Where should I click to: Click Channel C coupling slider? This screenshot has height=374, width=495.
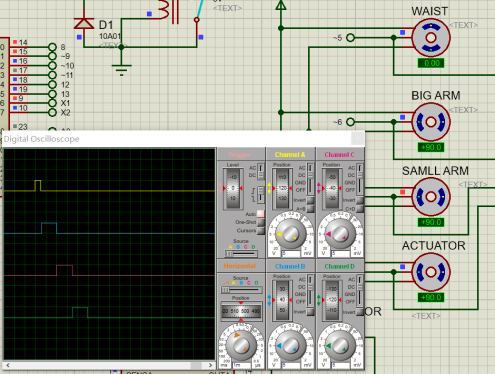click(x=360, y=179)
